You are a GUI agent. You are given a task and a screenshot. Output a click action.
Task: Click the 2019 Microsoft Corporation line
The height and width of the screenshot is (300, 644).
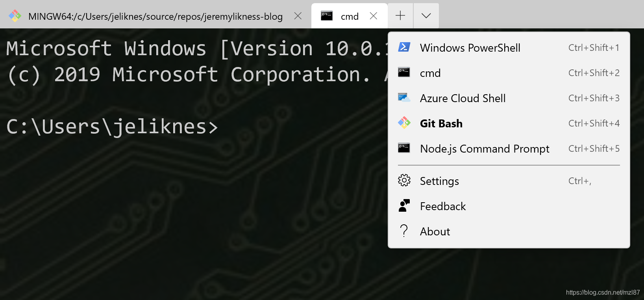pyautogui.click(x=197, y=75)
